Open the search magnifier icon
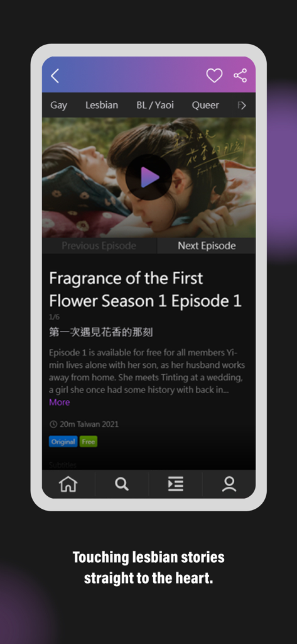 (x=121, y=484)
